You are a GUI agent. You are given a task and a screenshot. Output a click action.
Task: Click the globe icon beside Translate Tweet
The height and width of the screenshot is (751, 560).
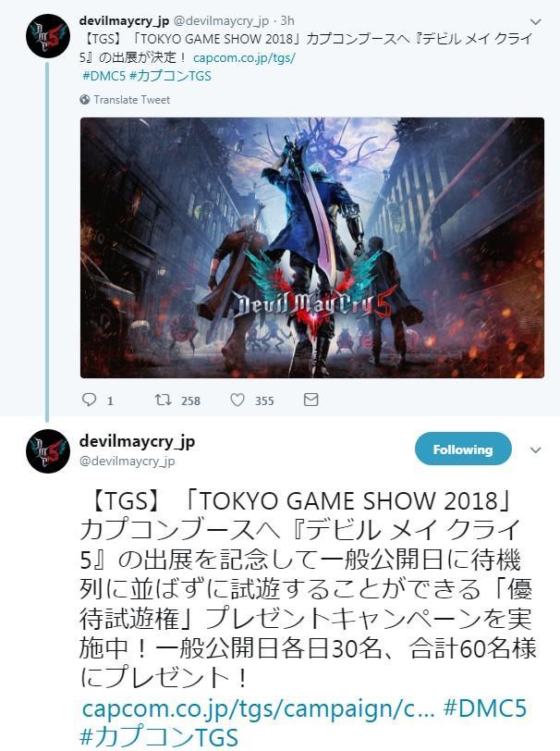pyautogui.click(x=85, y=100)
